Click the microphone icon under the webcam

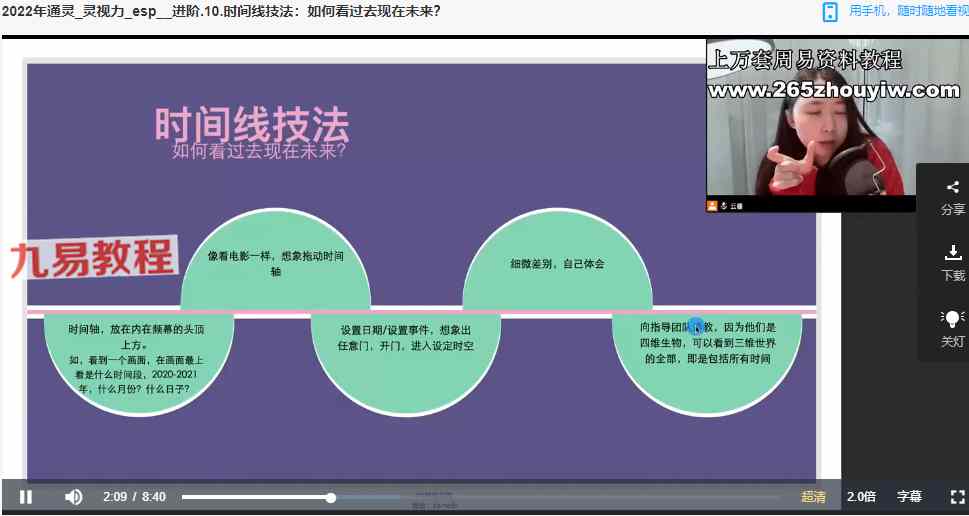click(724, 205)
